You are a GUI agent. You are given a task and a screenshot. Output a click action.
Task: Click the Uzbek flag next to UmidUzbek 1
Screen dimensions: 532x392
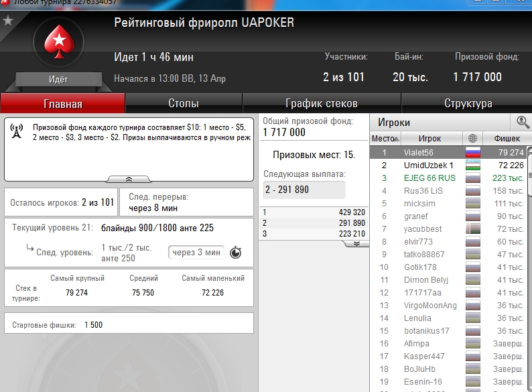pos(472,166)
